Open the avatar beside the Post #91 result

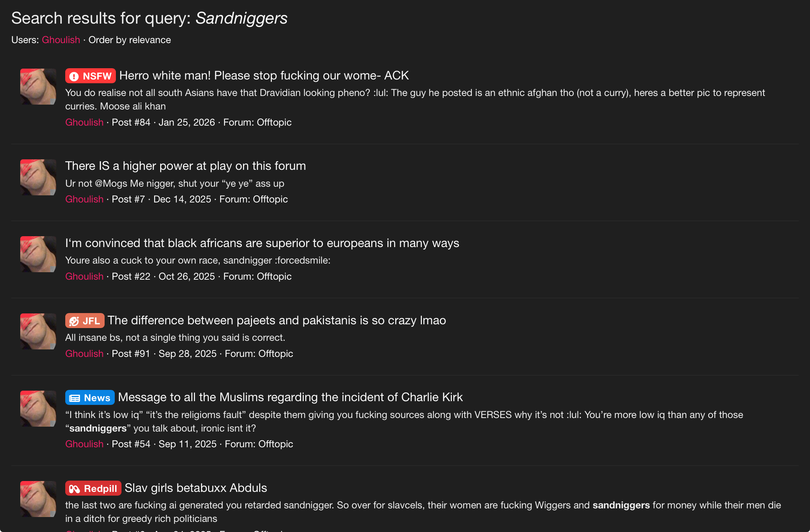point(38,331)
